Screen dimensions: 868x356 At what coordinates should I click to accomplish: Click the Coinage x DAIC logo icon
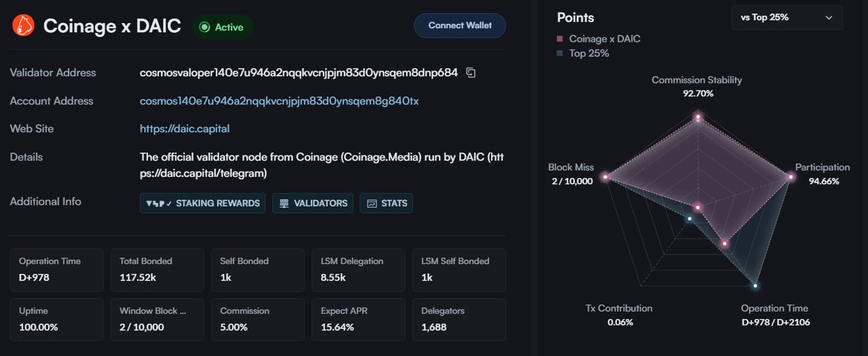click(24, 26)
